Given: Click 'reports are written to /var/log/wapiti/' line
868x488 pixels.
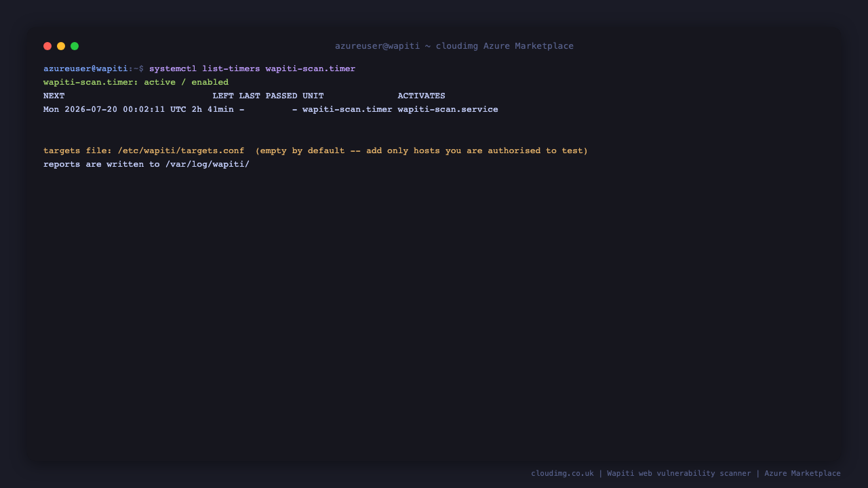Looking at the screenshot, I should tap(146, 165).
